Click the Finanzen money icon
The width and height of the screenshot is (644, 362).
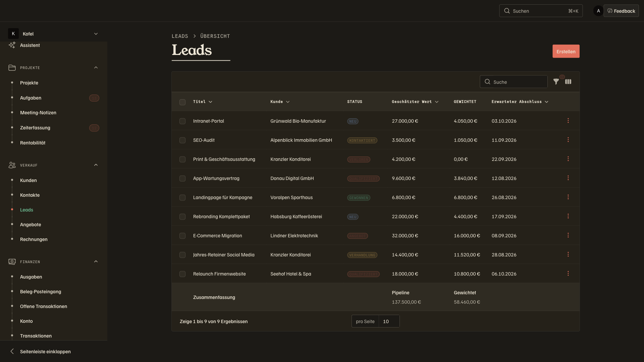[12, 262]
